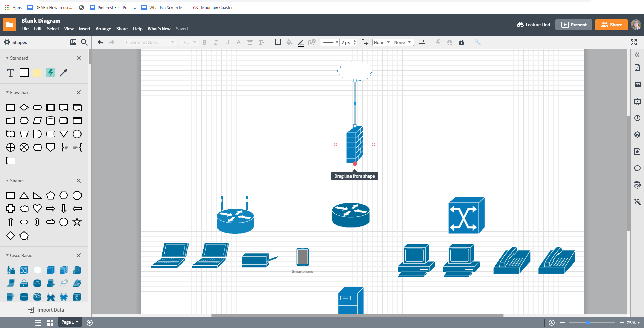This screenshot has height=328, width=644.
Task: Select the heart shape in Shapes
Action: coord(37,209)
